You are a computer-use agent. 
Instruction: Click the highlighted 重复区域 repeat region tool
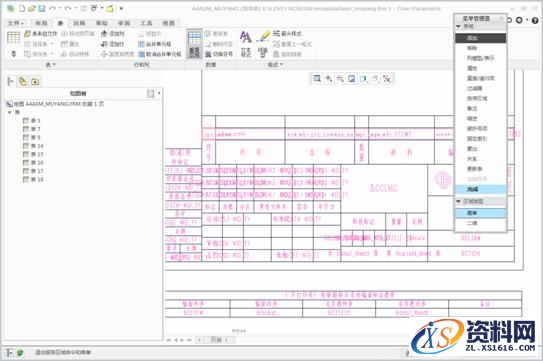click(194, 44)
